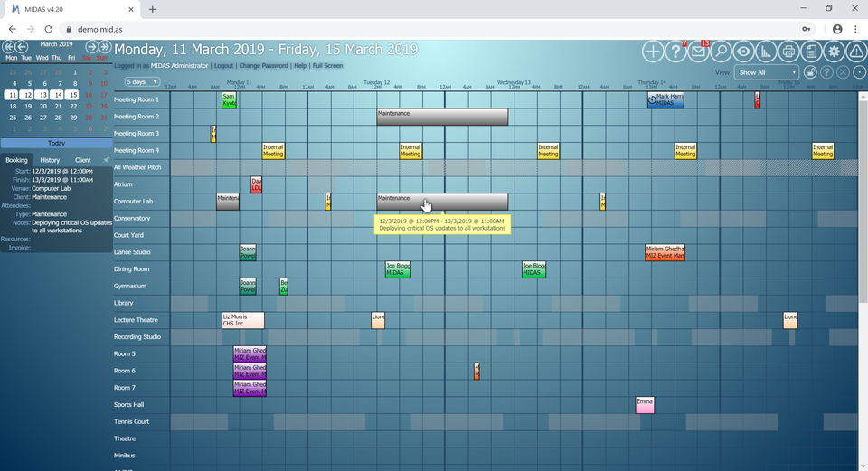The image size is (868, 471).
Task: Click the small X circle icon
Action: click(x=843, y=72)
